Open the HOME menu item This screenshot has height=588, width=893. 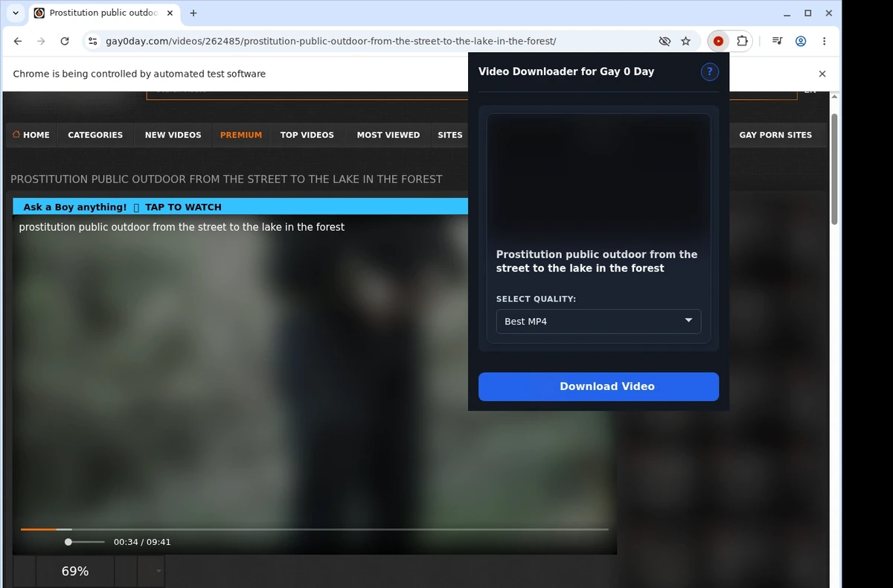(x=31, y=135)
